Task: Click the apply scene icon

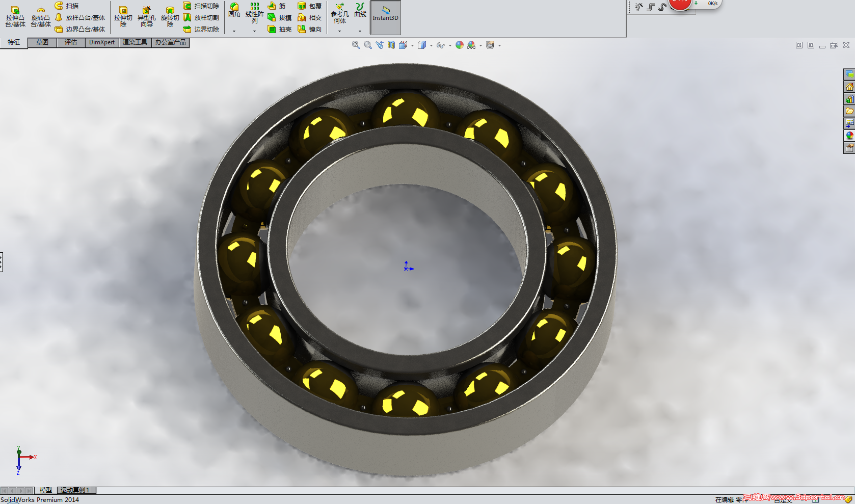Action: [471, 45]
